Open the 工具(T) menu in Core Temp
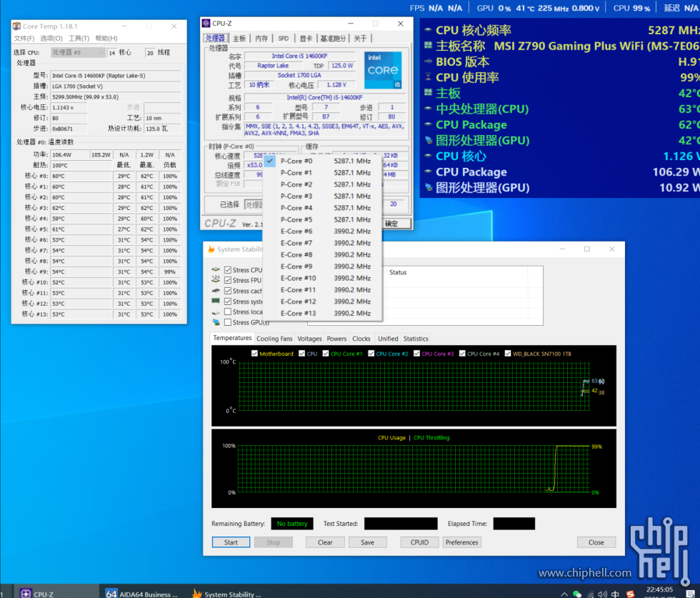Screen dimensions: 700x598 coord(79,39)
